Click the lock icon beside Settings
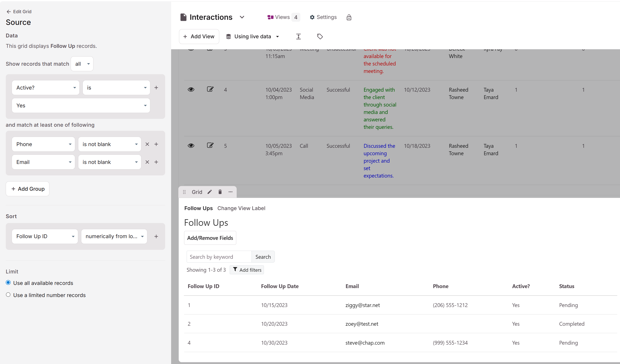 (349, 17)
